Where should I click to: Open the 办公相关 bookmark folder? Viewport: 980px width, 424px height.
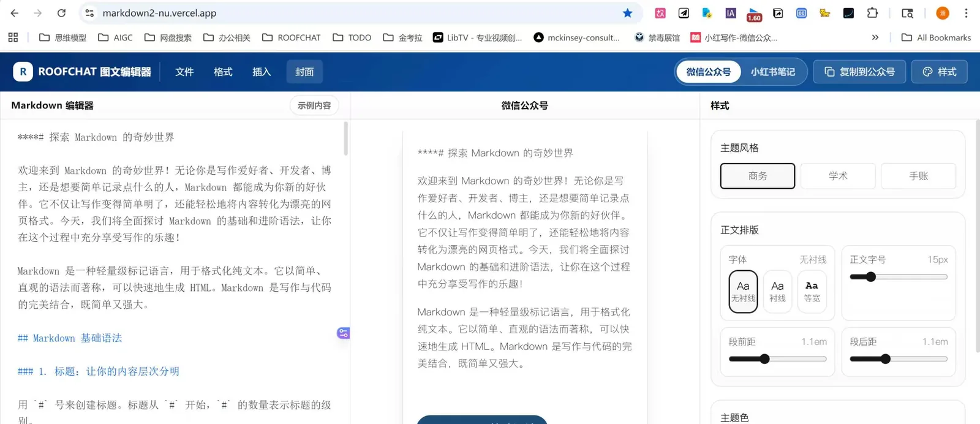pos(227,37)
